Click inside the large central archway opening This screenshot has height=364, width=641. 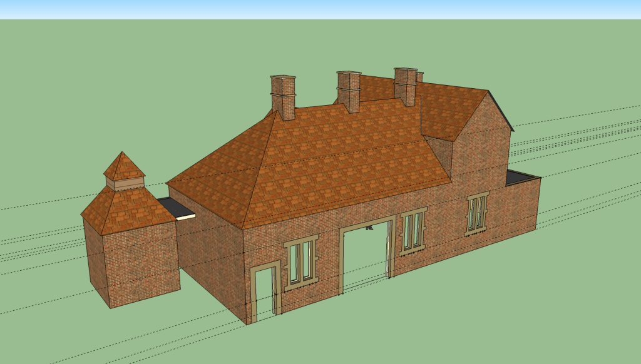(x=366, y=256)
